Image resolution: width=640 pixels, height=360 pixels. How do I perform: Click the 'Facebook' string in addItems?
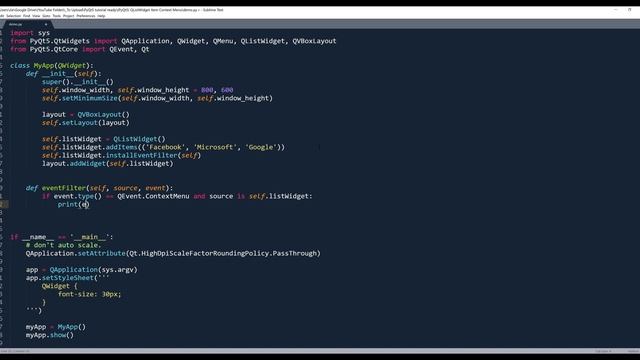pos(165,147)
